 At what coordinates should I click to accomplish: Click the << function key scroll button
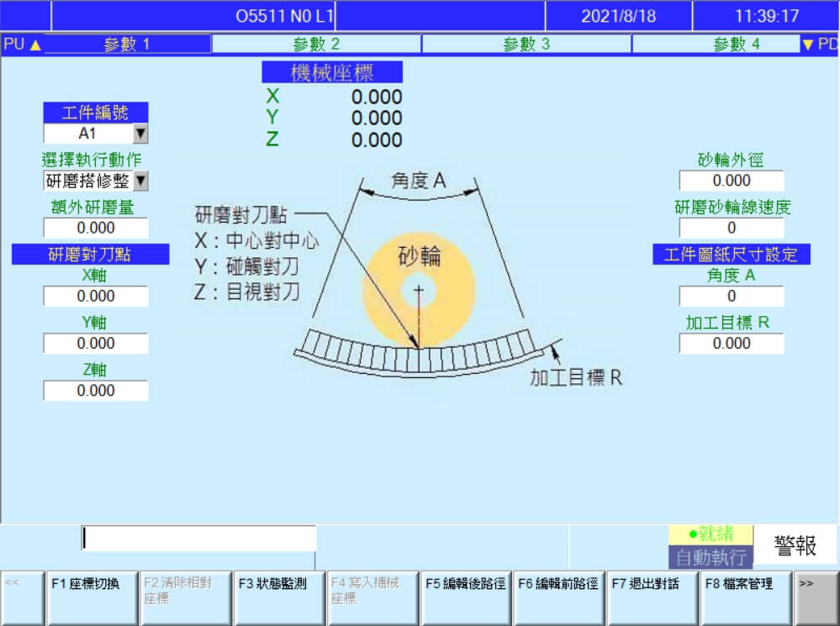pos(22,598)
